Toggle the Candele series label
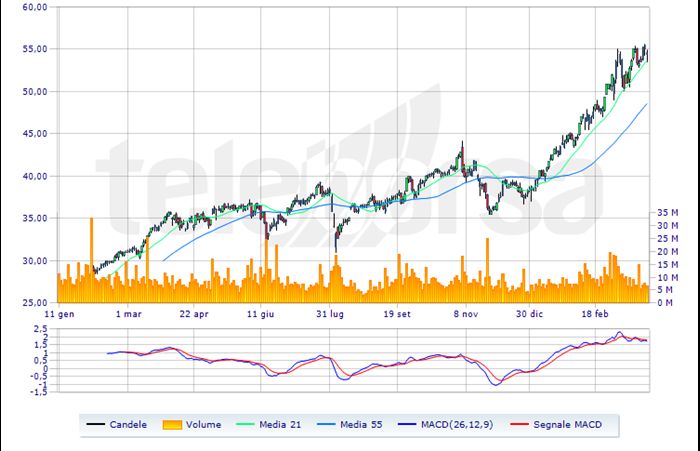Screen dimensions: 700x451 coord(130,424)
